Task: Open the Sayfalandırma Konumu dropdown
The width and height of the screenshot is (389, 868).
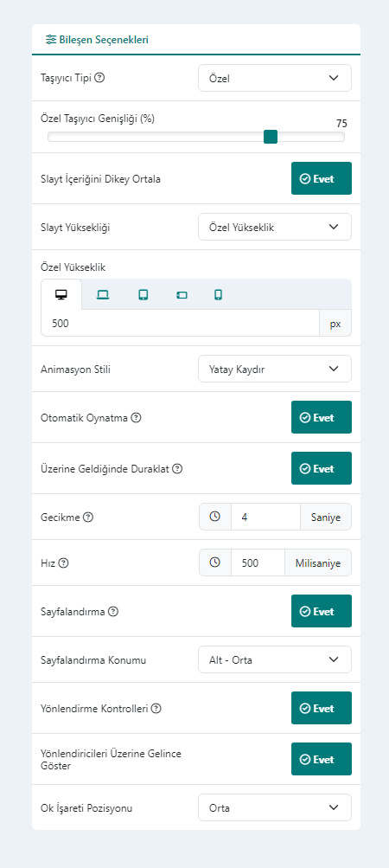Action: click(274, 659)
